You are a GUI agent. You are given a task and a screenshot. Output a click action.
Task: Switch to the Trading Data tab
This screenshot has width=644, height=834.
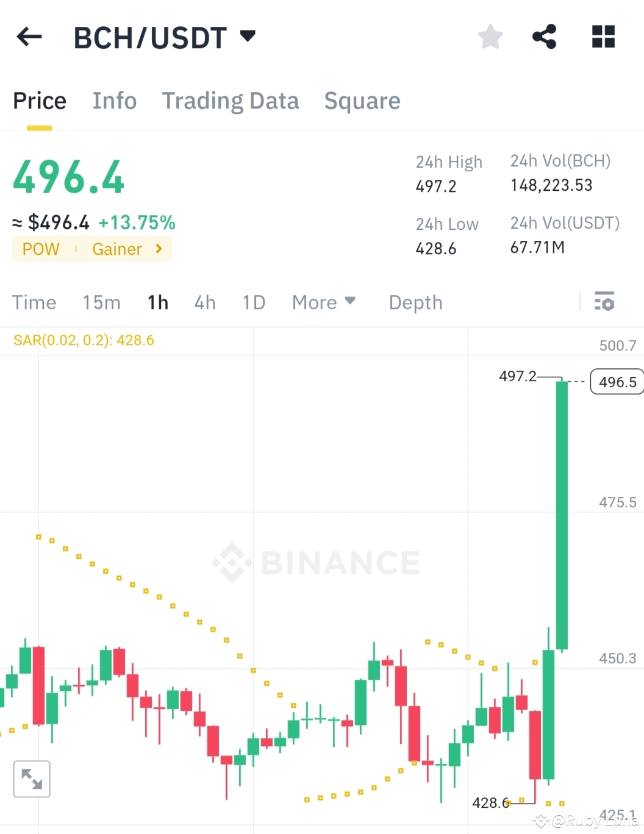(x=231, y=101)
